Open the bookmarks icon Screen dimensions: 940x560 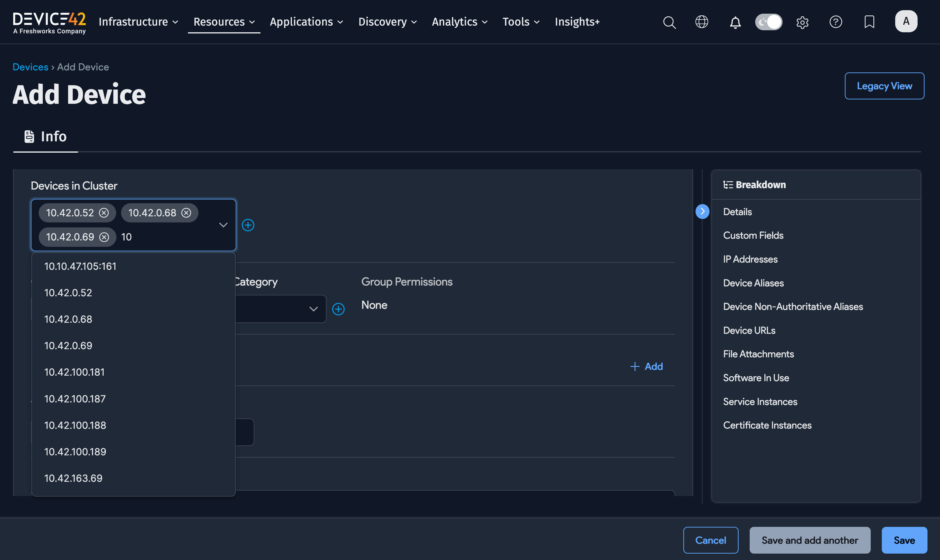pyautogui.click(x=869, y=22)
